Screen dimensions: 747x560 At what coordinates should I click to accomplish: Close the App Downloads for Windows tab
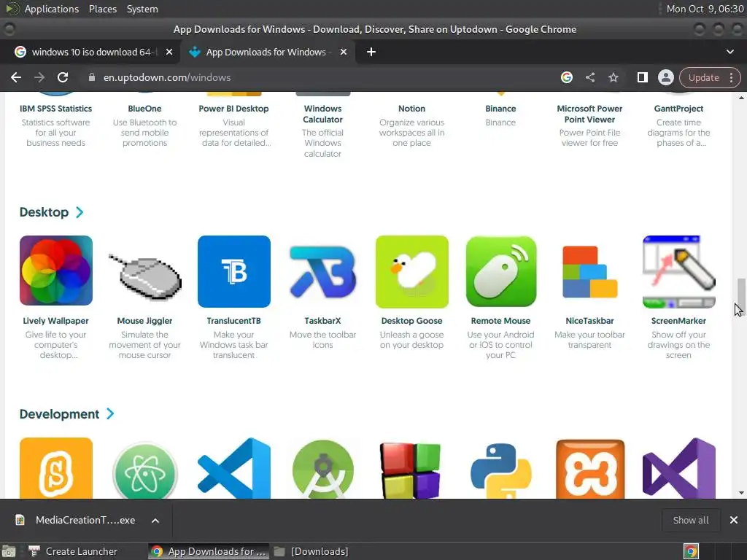[344, 52]
